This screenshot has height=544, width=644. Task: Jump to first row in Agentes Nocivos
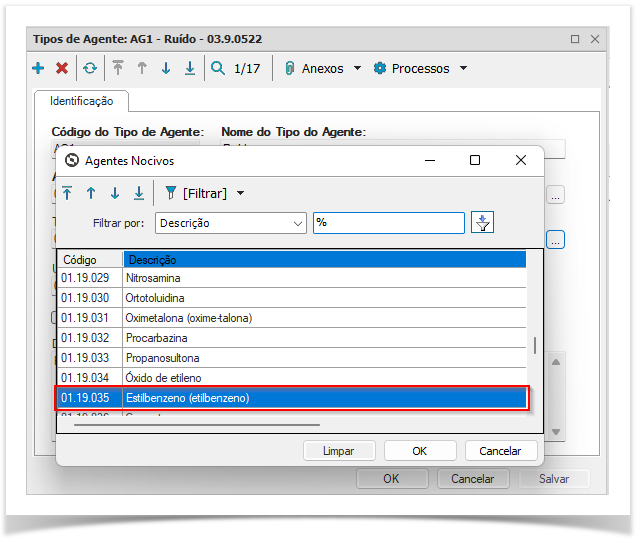point(67,193)
